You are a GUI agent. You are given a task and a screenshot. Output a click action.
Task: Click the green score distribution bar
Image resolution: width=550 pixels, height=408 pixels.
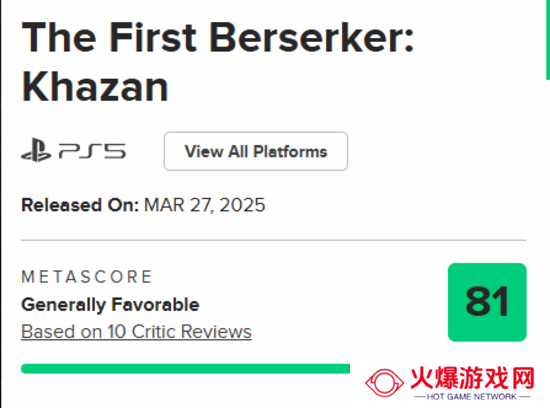click(186, 369)
